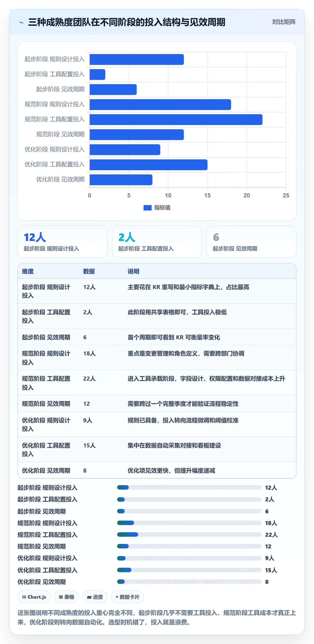Click the 12人 data card
Viewport: 314px width, 644px height.
tap(63, 241)
